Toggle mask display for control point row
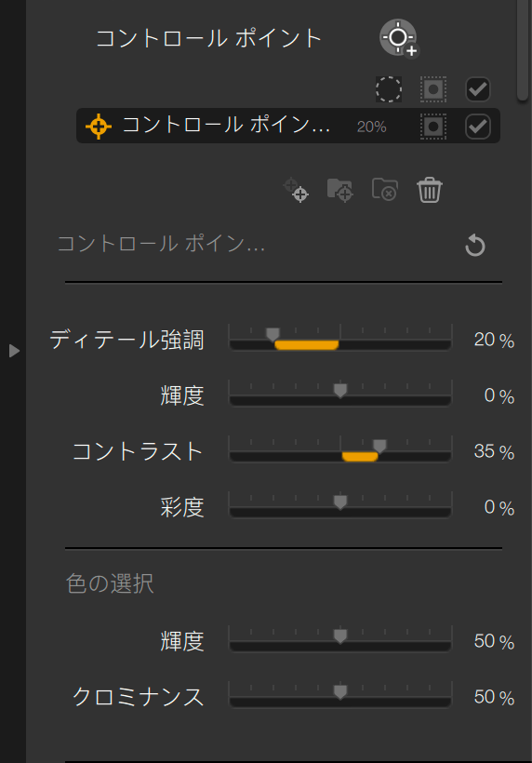 tap(433, 127)
